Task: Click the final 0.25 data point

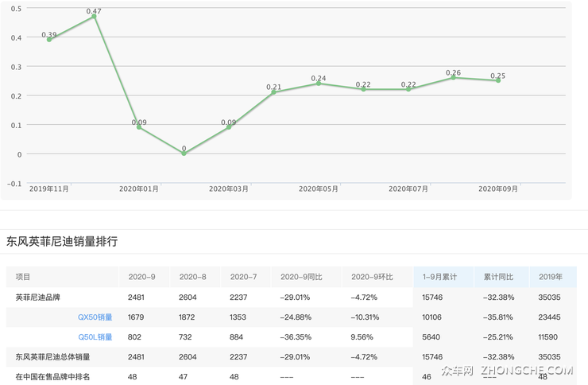Action: click(x=498, y=80)
